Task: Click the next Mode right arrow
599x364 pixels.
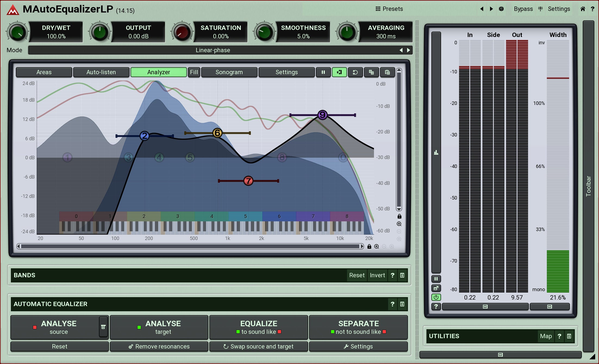Action: coord(408,50)
